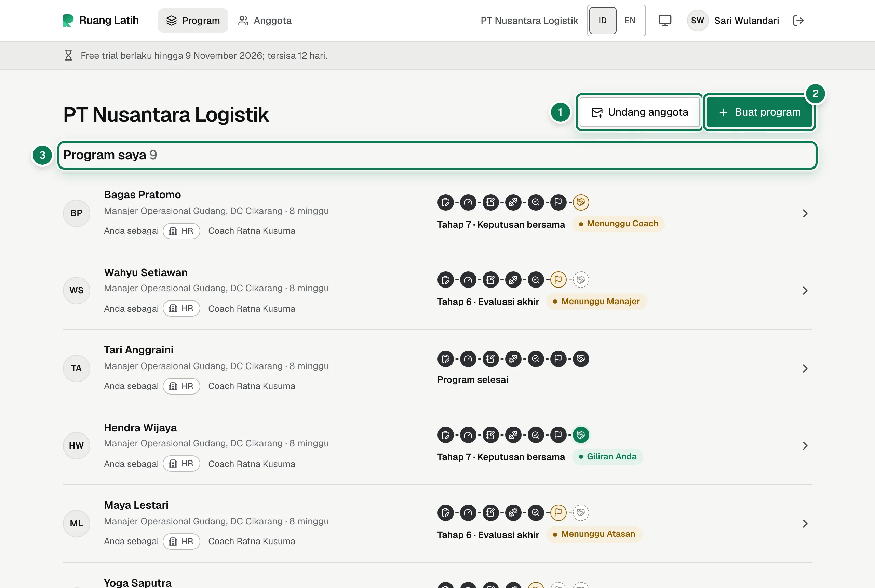The image size is (875, 588).
Task: Click HR role badge in Bagas Pratomo row
Action: point(181,231)
